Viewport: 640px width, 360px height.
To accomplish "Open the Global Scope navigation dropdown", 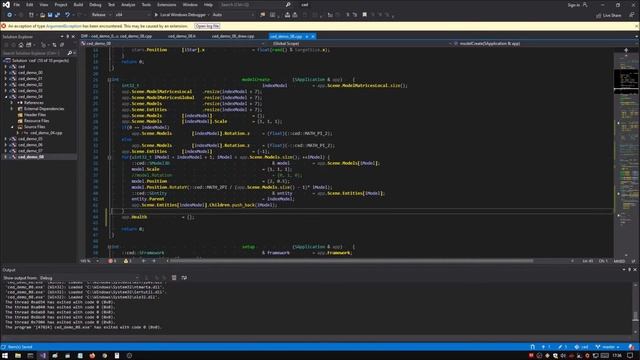I will tap(358, 43).
